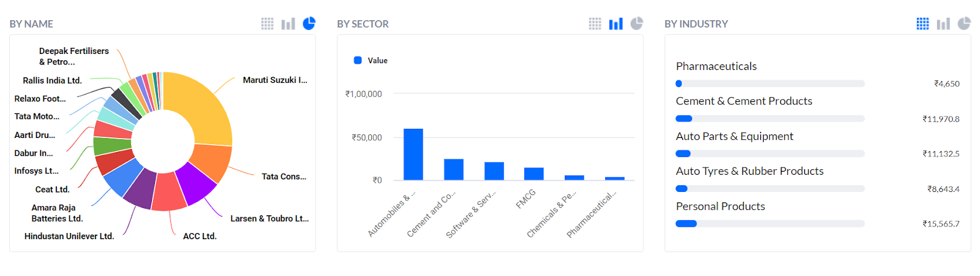Click the Cement & Cement Products progress bar
This screenshot has width=980, height=276.
(x=770, y=118)
